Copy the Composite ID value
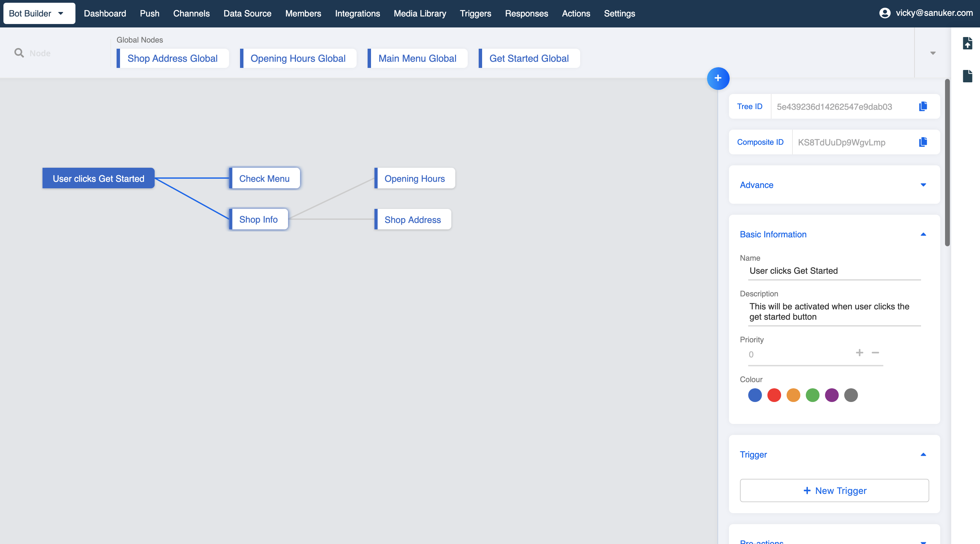This screenshot has width=980, height=544. [x=922, y=142]
